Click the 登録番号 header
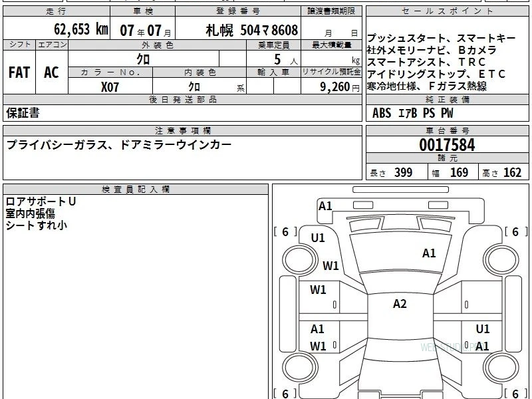Viewport: 532px width, 399px height. [x=238, y=11]
